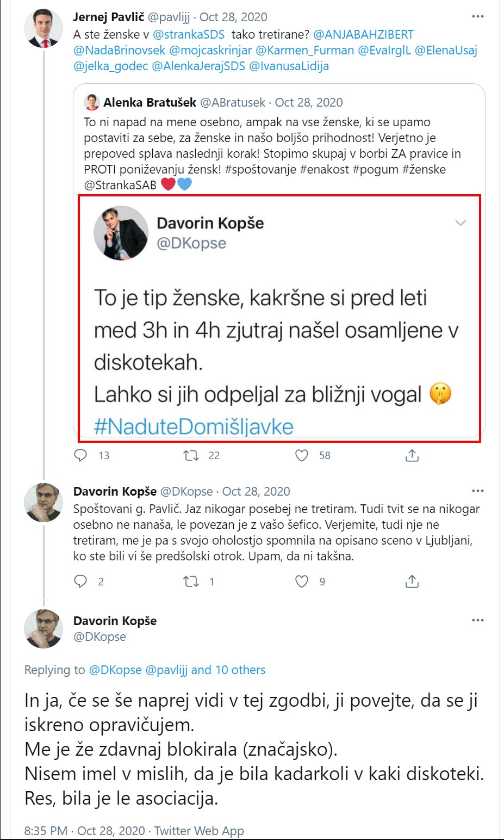Open Alenka Bratušek's quoted tweet name
The image size is (504, 840).
click(x=150, y=102)
